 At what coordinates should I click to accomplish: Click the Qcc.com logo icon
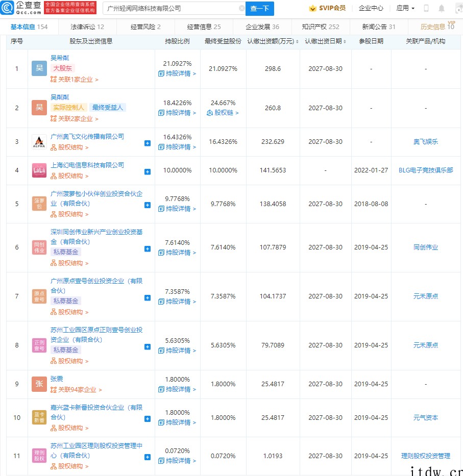coord(7,8)
